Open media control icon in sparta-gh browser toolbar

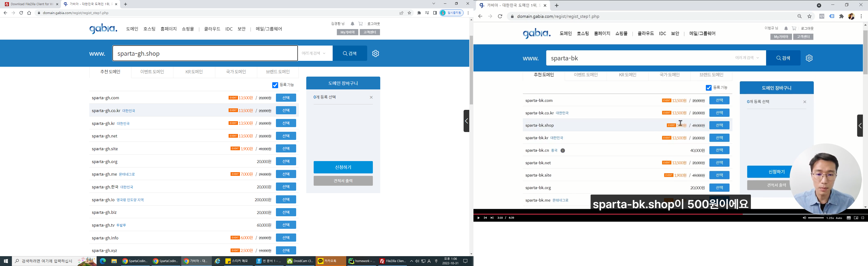coord(427,13)
